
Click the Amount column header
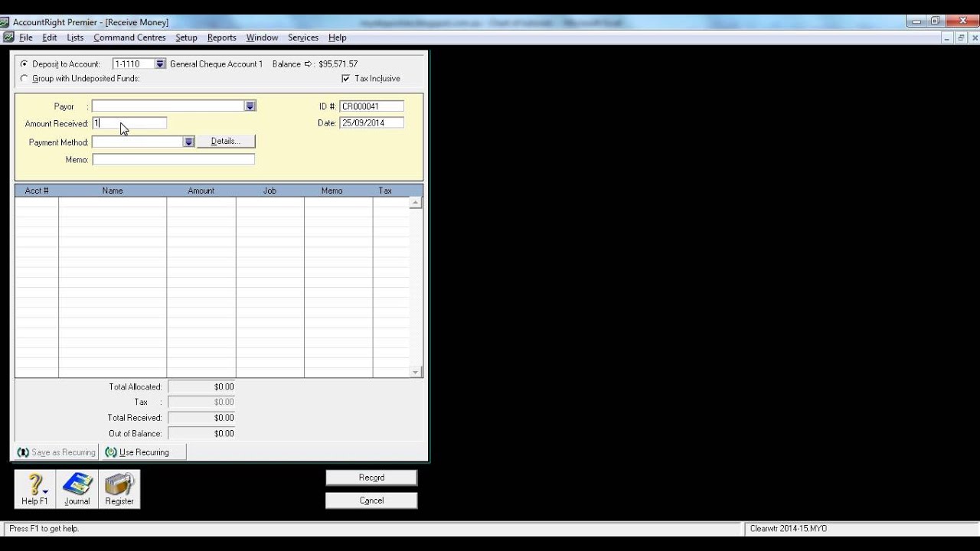201,191
